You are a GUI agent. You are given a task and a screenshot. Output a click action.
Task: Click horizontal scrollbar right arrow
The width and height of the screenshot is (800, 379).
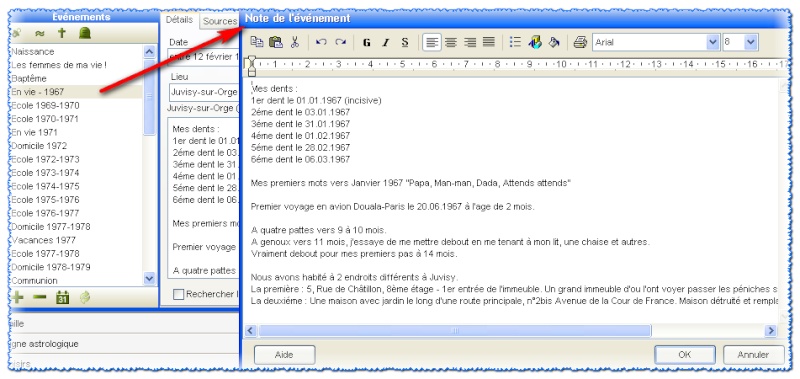[770, 331]
